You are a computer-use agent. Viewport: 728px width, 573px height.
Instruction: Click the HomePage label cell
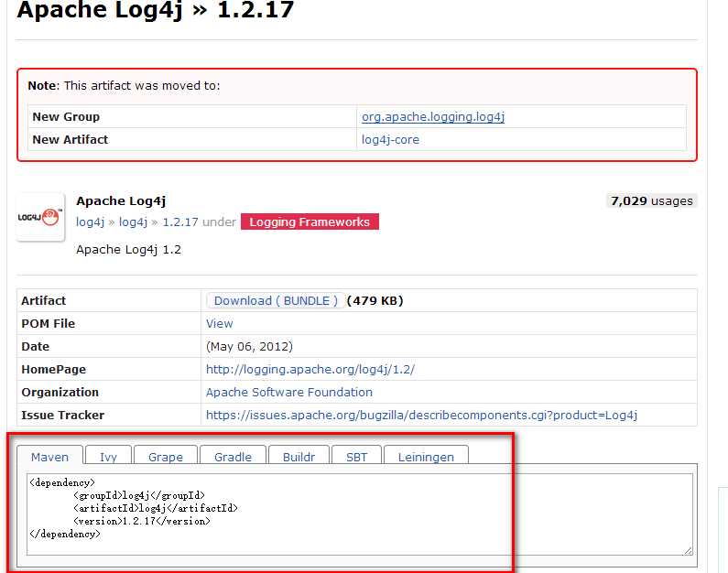(x=109, y=369)
